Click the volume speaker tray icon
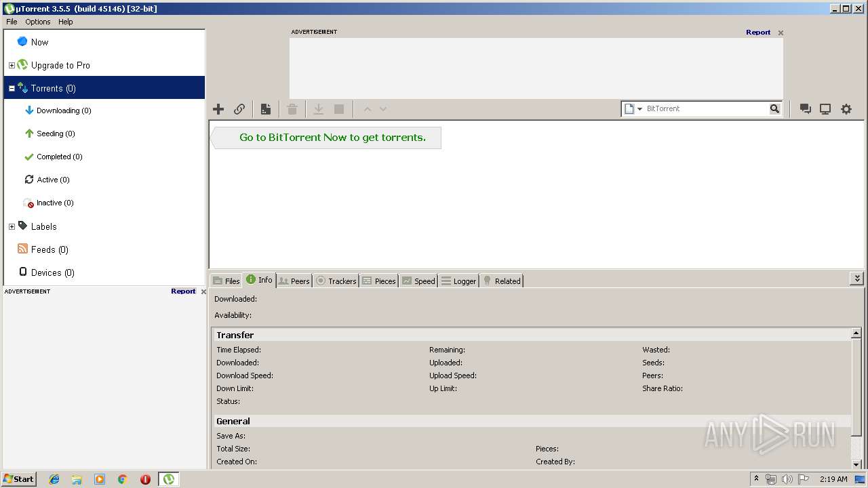This screenshot has height=488, width=868. click(787, 479)
